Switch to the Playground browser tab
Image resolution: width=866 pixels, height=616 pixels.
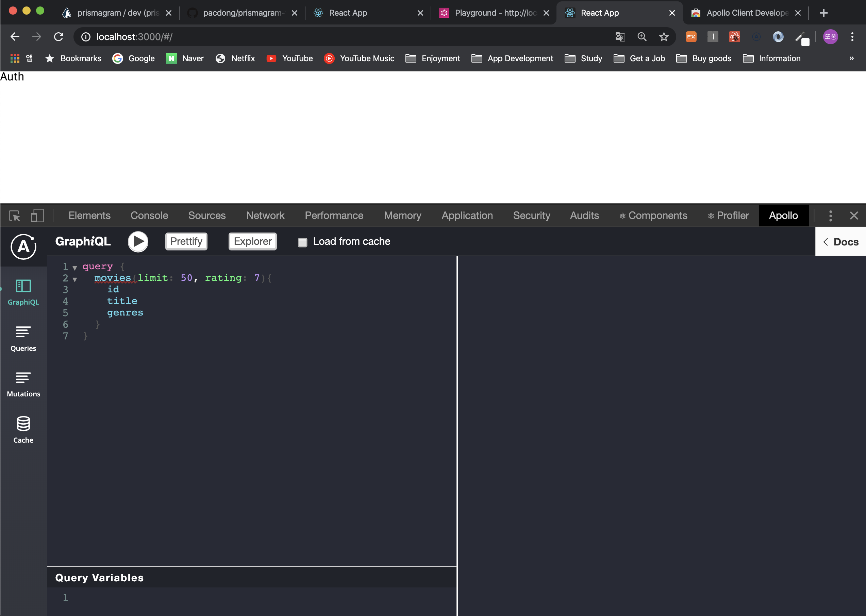pos(495,13)
